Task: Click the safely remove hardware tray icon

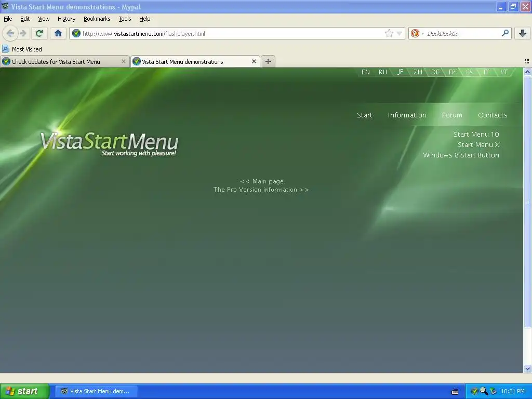Action: (x=494, y=391)
